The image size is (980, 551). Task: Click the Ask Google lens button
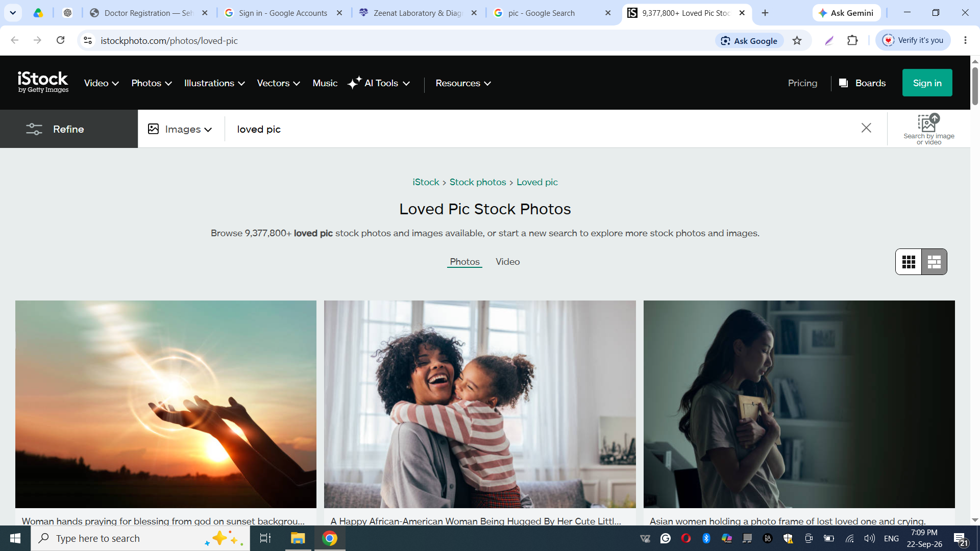click(x=749, y=41)
